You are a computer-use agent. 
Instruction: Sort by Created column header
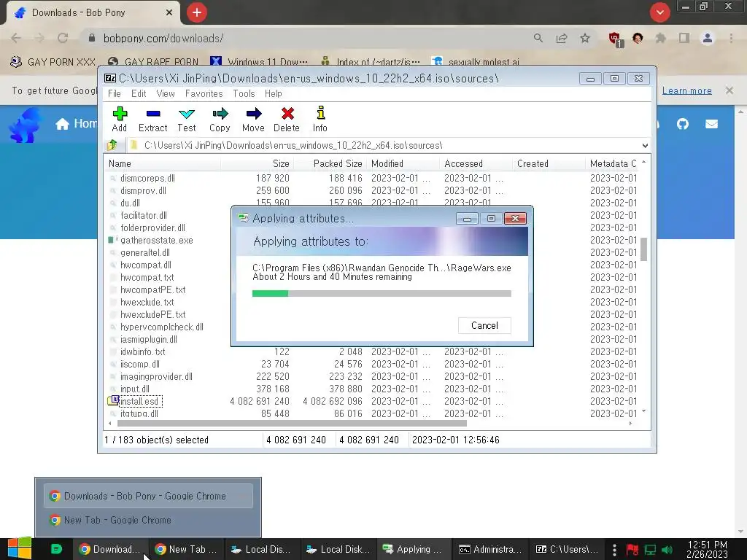coord(533,163)
